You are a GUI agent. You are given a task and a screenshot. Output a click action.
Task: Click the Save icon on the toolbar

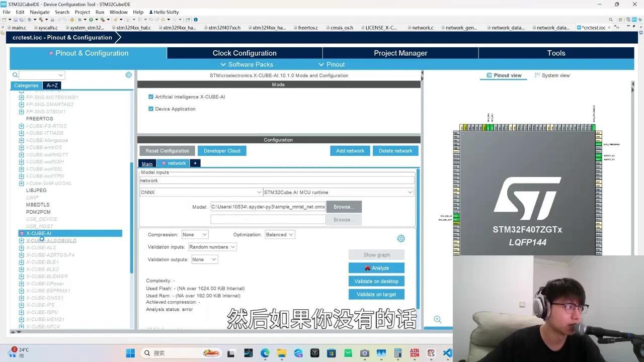[15, 19]
